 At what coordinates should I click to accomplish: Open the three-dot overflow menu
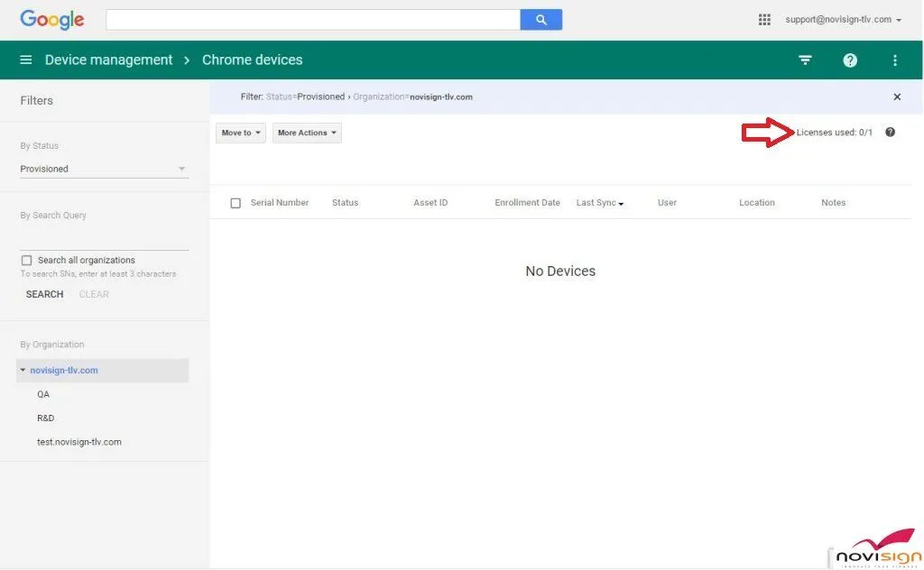point(894,60)
